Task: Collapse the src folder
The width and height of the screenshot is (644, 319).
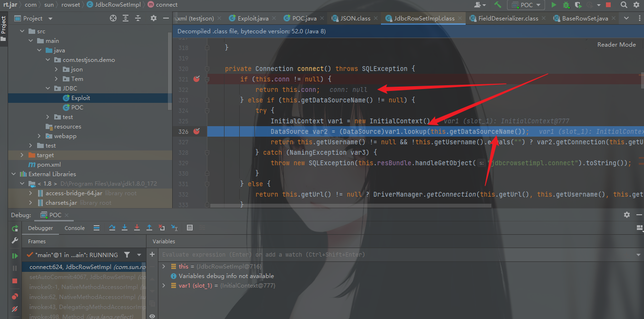Action: [22, 31]
